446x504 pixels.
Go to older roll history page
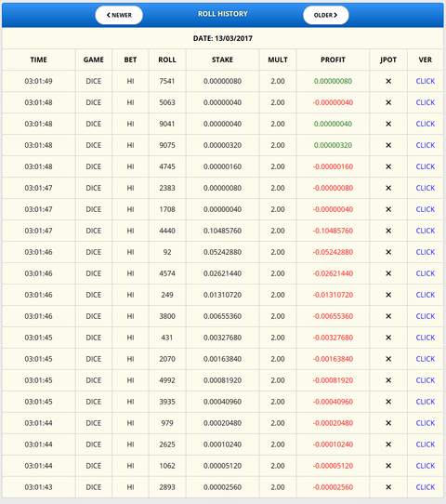click(x=325, y=15)
